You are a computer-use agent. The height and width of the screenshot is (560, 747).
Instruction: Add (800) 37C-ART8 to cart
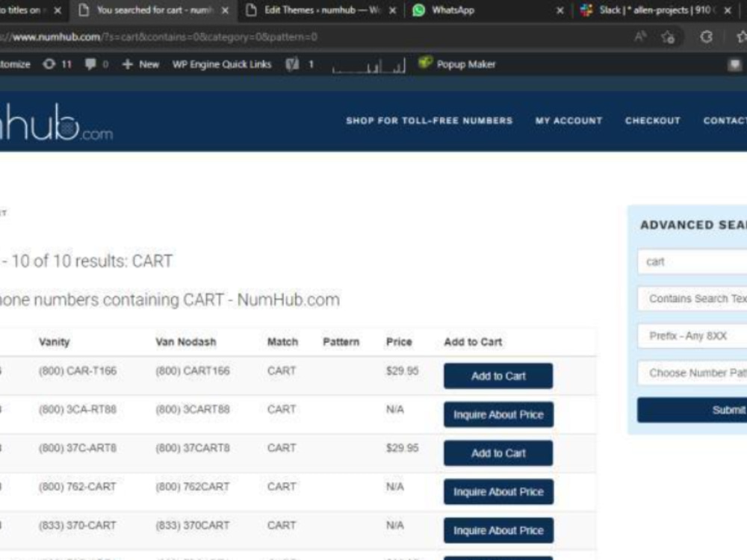tap(498, 453)
